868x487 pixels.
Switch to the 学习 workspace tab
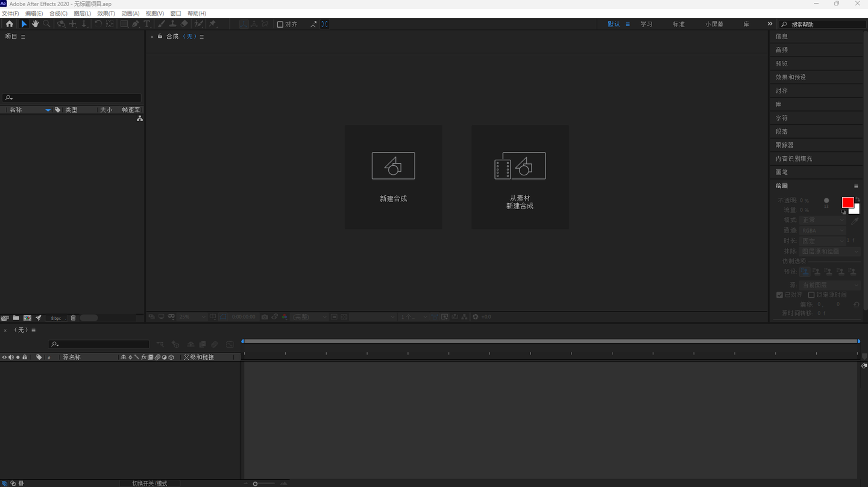(646, 24)
